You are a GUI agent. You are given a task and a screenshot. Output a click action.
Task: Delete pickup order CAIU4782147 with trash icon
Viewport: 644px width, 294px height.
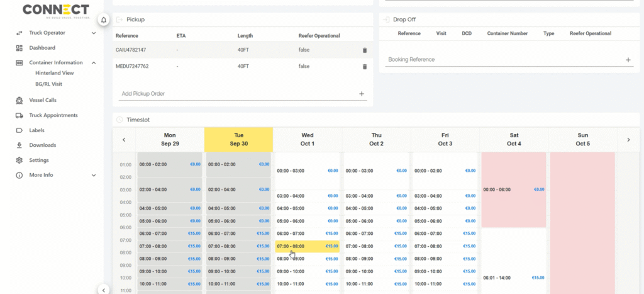(x=364, y=50)
